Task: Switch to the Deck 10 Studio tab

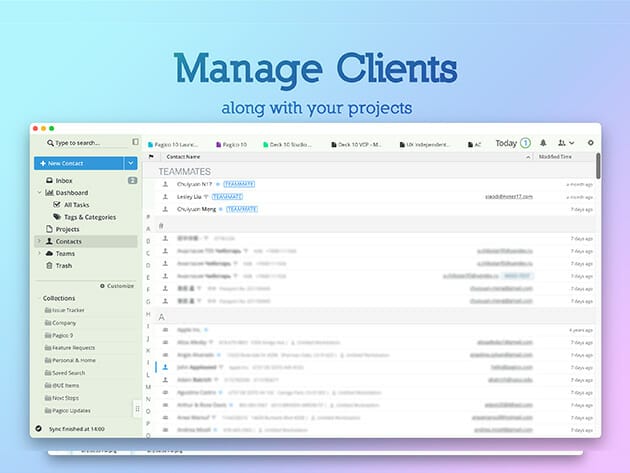Action: click(x=289, y=144)
